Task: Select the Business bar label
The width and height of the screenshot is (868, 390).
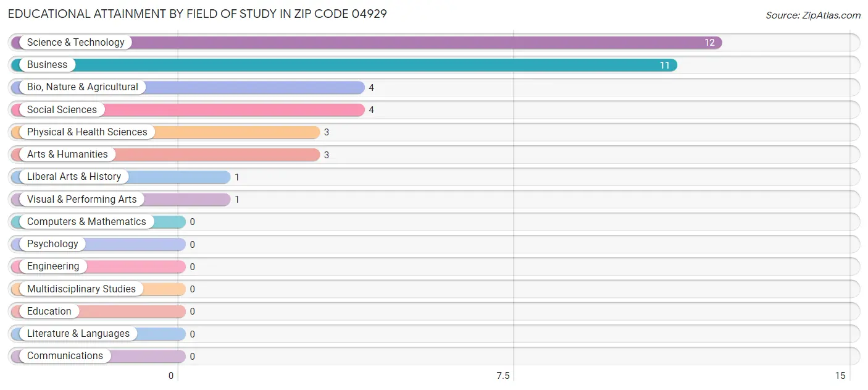Action: click(47, 65)
